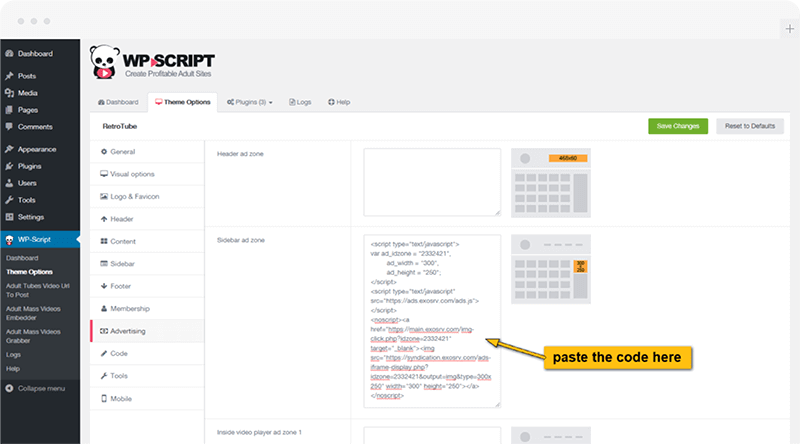800x444 pixels.
Task: Click the Pages icon in sidebar
Action: pyautogui.click(x=9, y=110)
